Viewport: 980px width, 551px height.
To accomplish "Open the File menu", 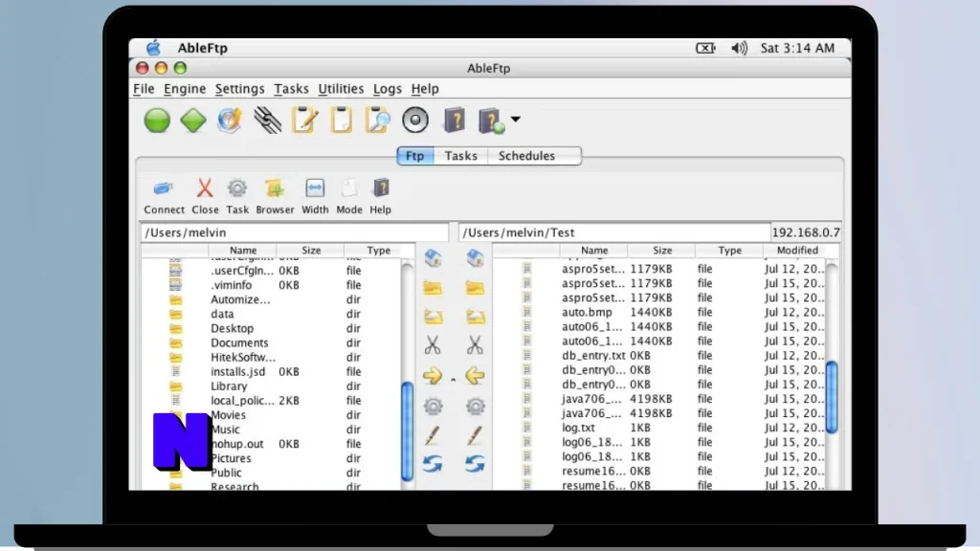I will click(x=144, y=89).
